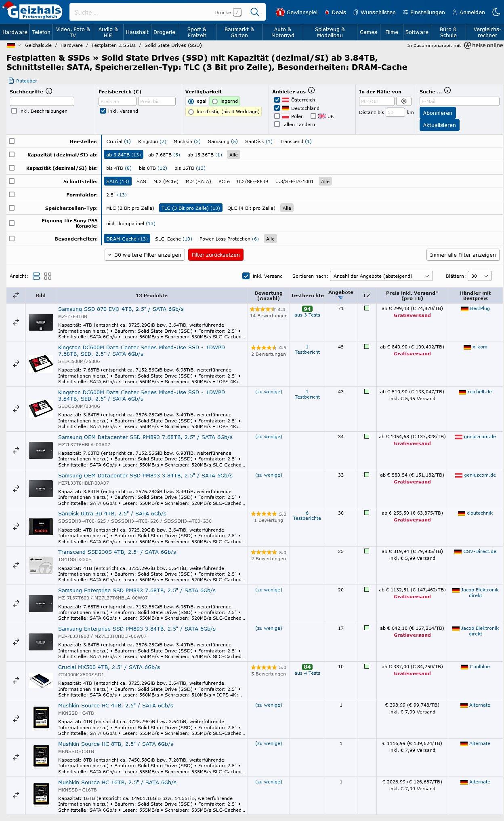This screenshot has height=821, width=504.
Task: Click the Anbieter aus info icon
Action: pyautogui.click(x=311, y=91)
